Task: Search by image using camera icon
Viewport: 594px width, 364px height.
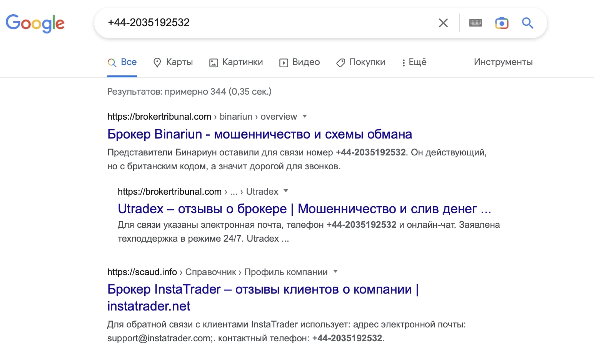Action: tap(502, 23)
